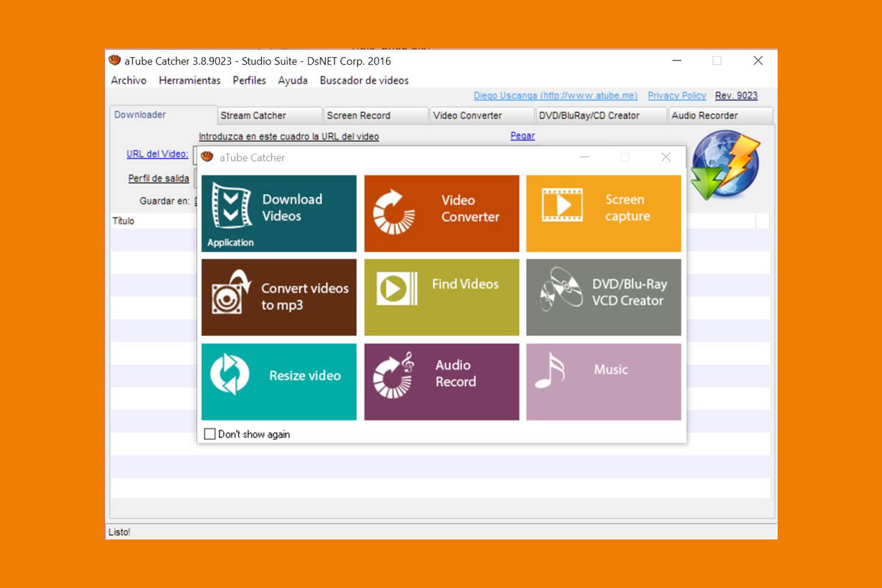Click the globe with lightning download icon
Screen dimensions: 882x588
coord(725,165)
